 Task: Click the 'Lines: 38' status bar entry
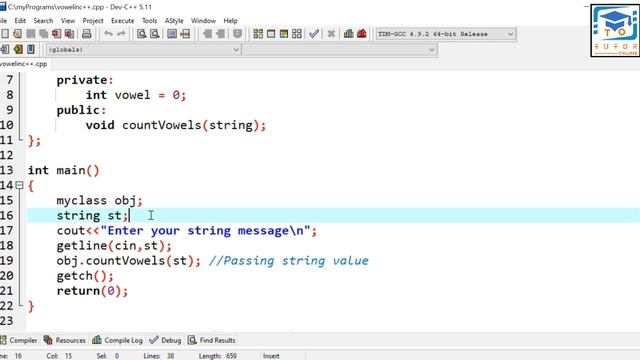[159, 356]
